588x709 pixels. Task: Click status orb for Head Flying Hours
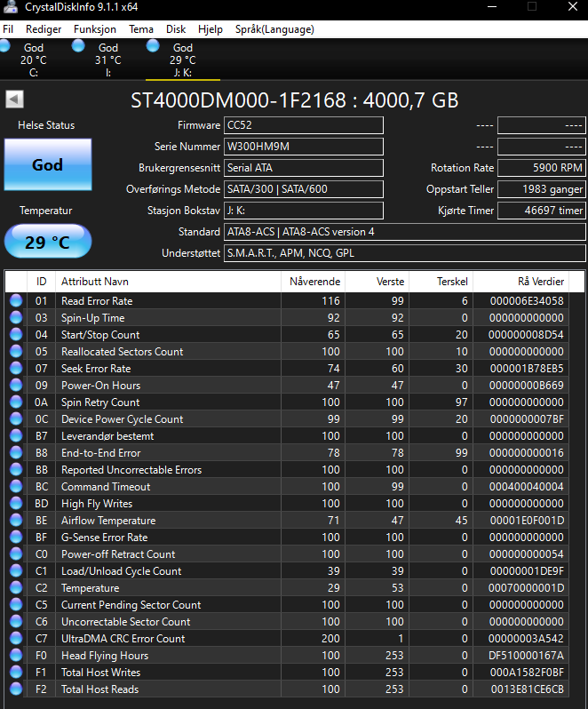click(16, 655)
